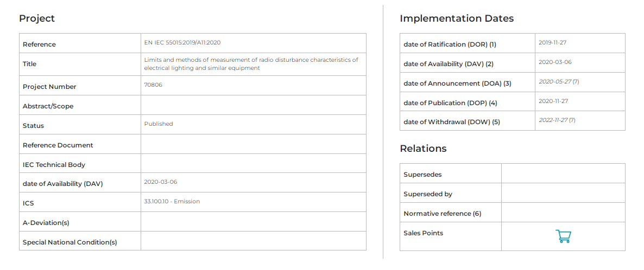The height and width of the screenshot is (270, 644).
Task: Click the Supersedes row label
Action: [422, 175]
